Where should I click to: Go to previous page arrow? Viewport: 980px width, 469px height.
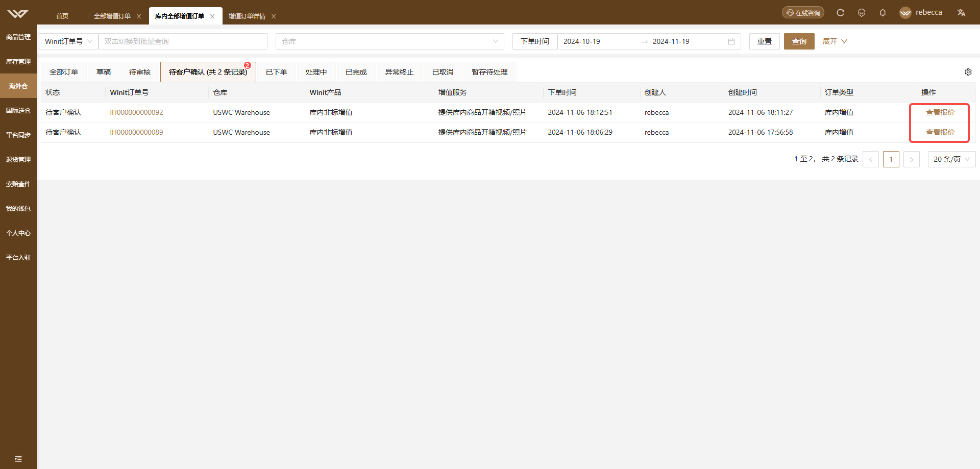coord(871,159)
